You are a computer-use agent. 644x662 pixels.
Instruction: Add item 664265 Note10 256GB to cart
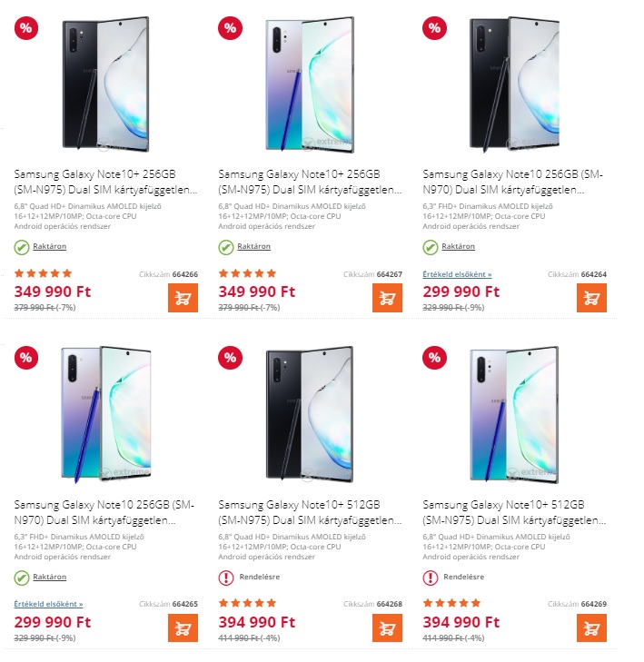tap(183, 627)
